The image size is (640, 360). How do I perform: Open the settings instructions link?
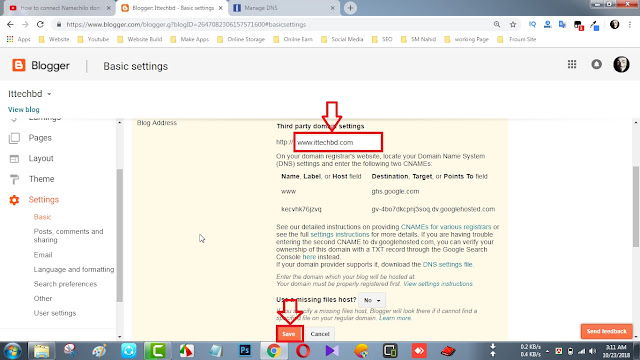pyautogui.click(x=340, y=235)
